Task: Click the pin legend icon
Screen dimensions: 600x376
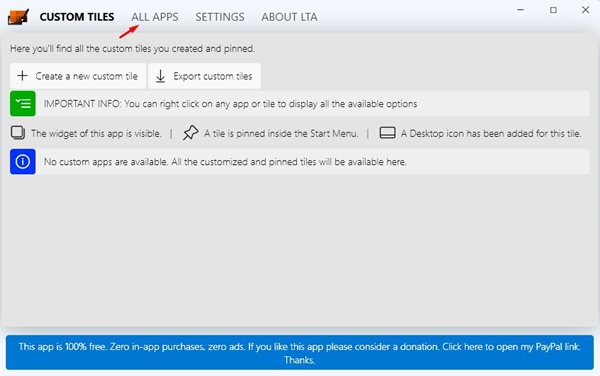Action: 190,133
